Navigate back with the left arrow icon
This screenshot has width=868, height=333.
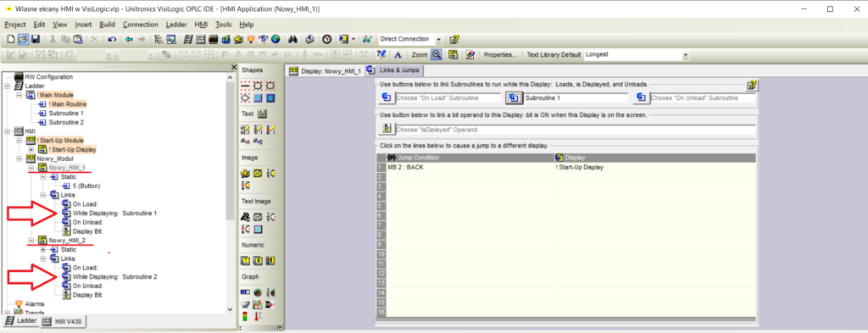[x=129, y=39]
